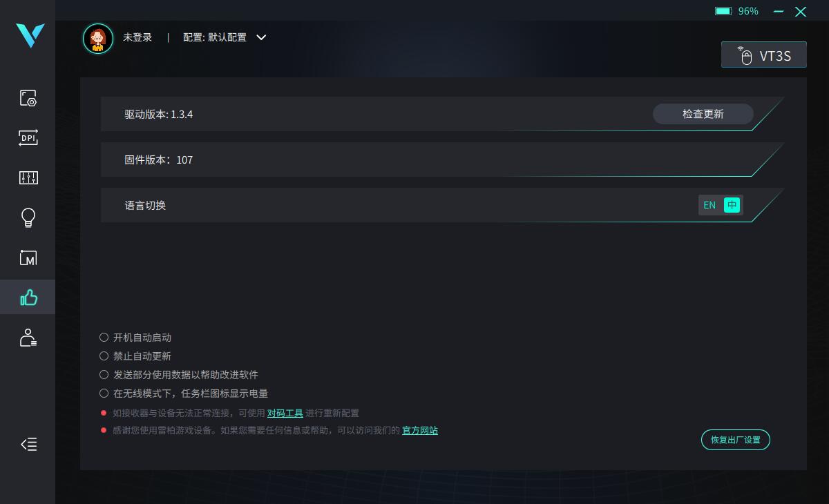
Task: Switch language to EN
Action: coord(709,205)
